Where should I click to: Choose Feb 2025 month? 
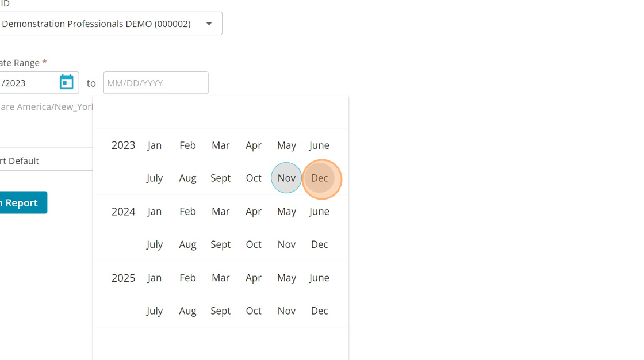187,278
